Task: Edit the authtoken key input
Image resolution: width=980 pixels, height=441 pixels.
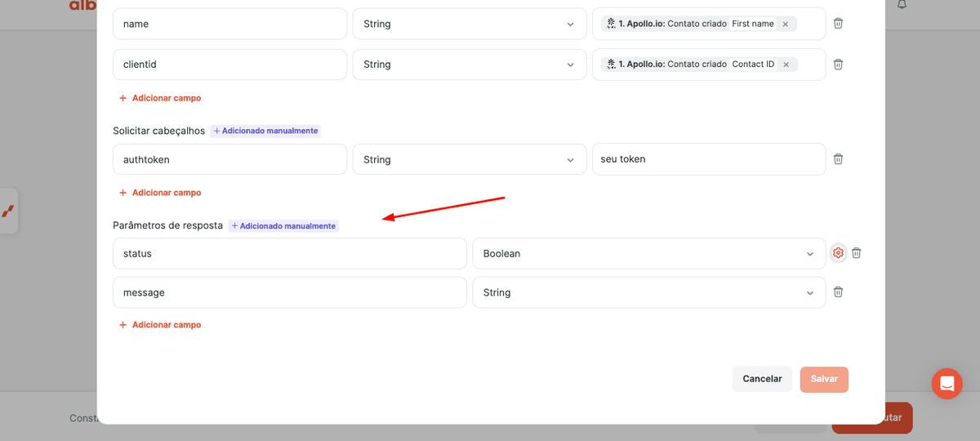Action: click(229, 159)
